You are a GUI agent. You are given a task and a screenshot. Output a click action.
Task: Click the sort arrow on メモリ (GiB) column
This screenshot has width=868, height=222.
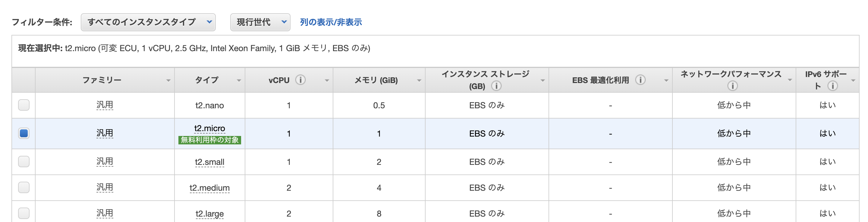(x=419, y=80)
